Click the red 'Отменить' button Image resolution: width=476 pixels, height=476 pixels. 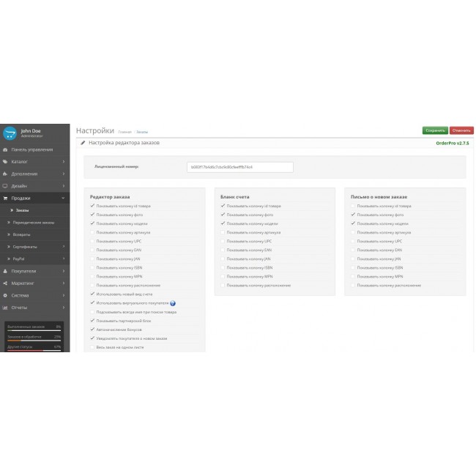pyautogui.click(x=461, y=130)
